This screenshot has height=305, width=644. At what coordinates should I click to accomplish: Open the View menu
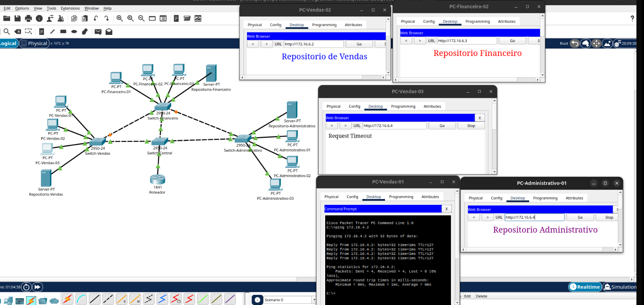tap(38, 8)
